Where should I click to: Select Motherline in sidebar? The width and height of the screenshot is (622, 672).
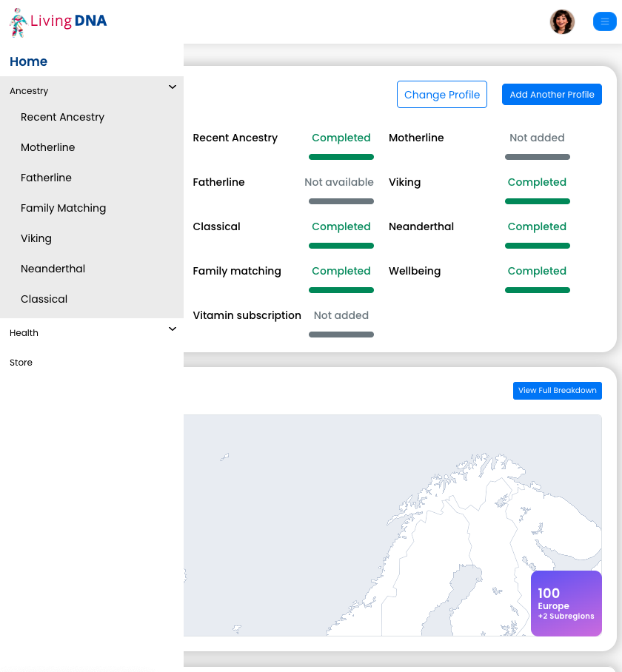47,147
